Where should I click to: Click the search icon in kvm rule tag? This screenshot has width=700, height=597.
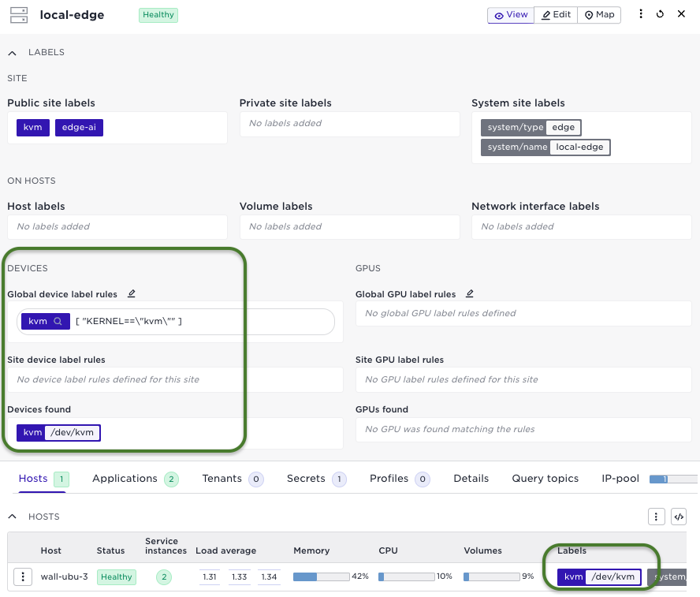click(x=58, y=322)
